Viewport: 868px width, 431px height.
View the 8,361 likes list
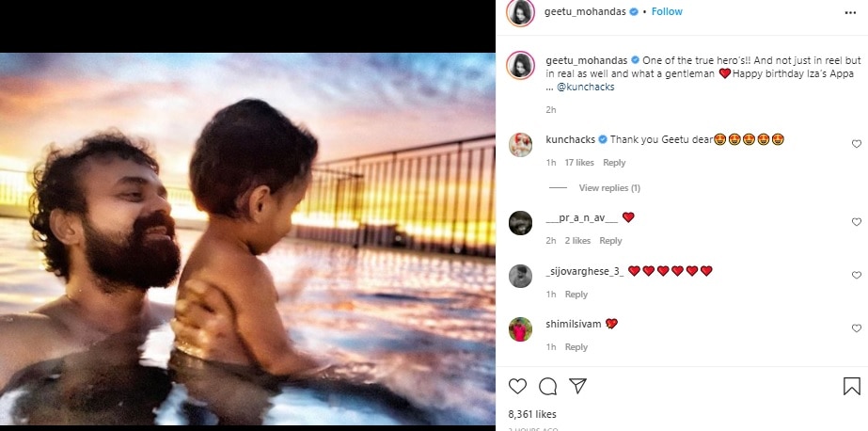[532, 414]
